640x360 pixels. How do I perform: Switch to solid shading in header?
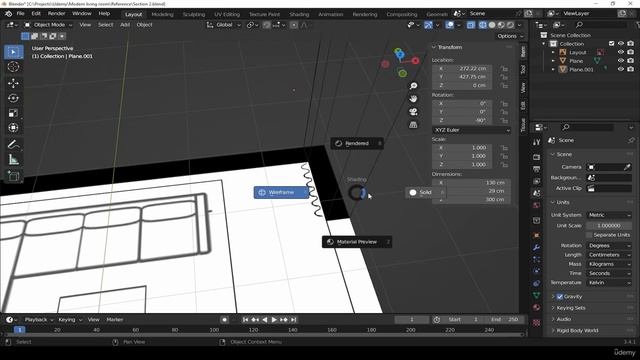pyautogui.click(x=492, y=25)
